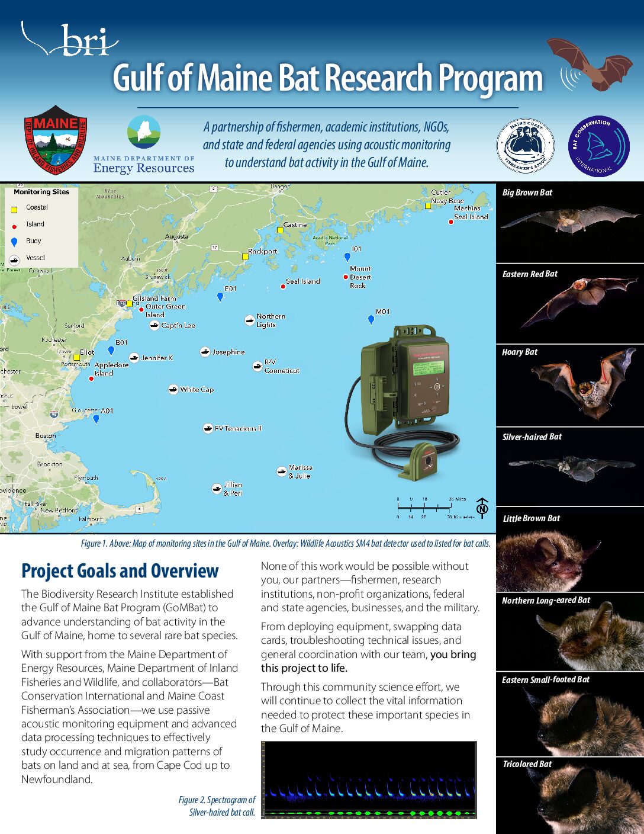
Task: Click the red Island dot in legend
Action: [x=14, y=226]
